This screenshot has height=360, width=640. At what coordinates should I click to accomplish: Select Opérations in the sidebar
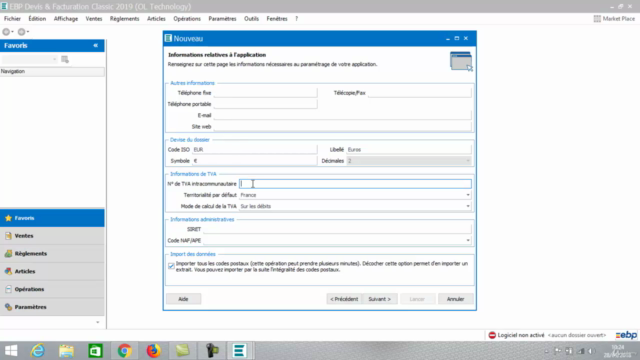52,289
